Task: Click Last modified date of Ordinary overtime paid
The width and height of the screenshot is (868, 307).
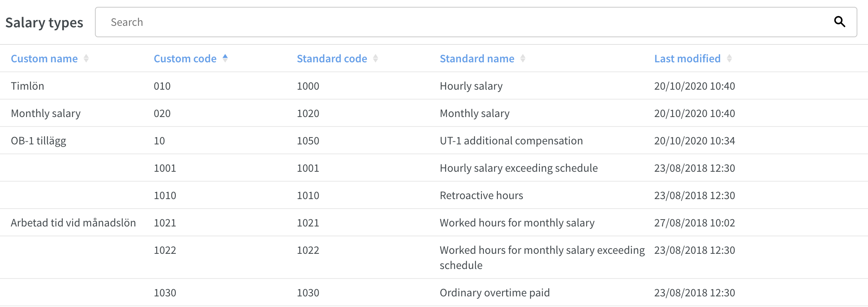Action: pos(694,293)
